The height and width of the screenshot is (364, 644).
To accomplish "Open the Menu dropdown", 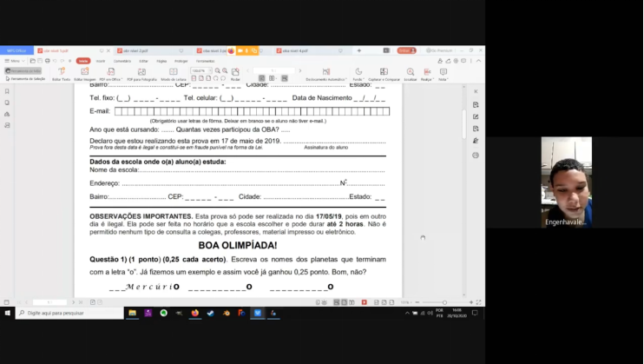I will [x=15, y=61].
